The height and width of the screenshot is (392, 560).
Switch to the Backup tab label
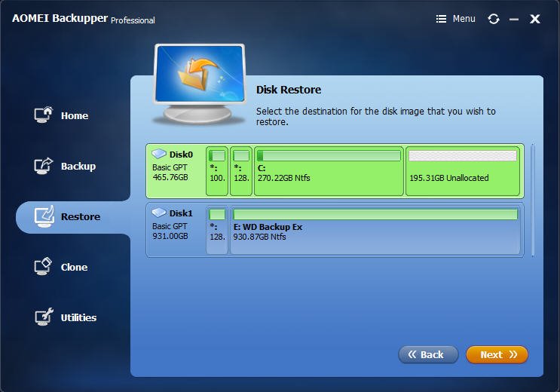coord(78,166)
